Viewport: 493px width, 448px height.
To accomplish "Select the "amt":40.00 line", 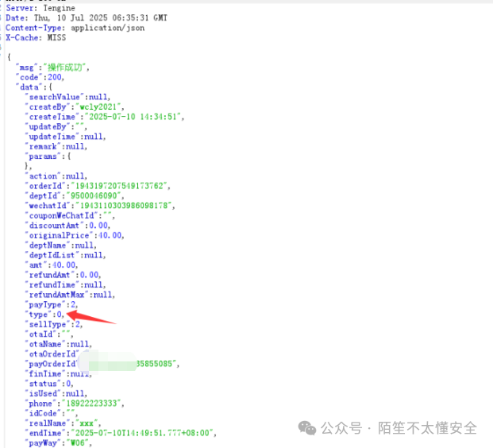I will click(52, 265).
